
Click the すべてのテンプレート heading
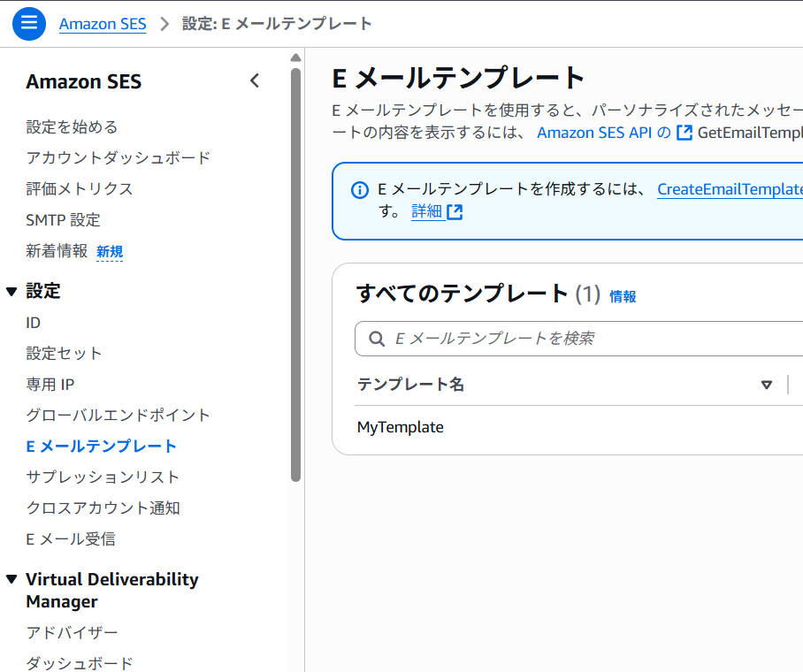click(462, 294)
